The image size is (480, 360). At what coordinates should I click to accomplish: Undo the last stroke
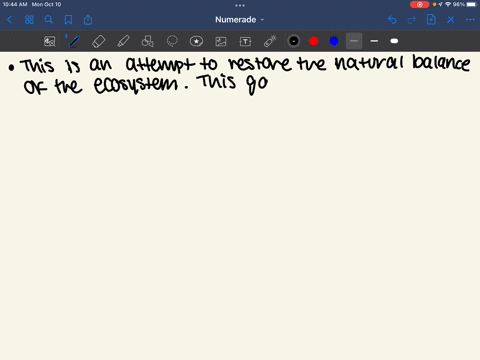pyautogui.click(x=392, y=20)
